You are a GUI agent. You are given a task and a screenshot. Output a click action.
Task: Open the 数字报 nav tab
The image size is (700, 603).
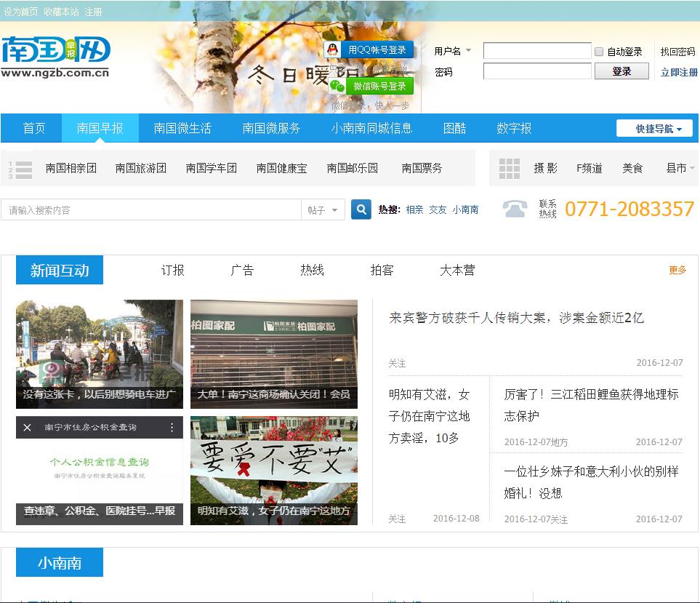(x=514, y=128)
